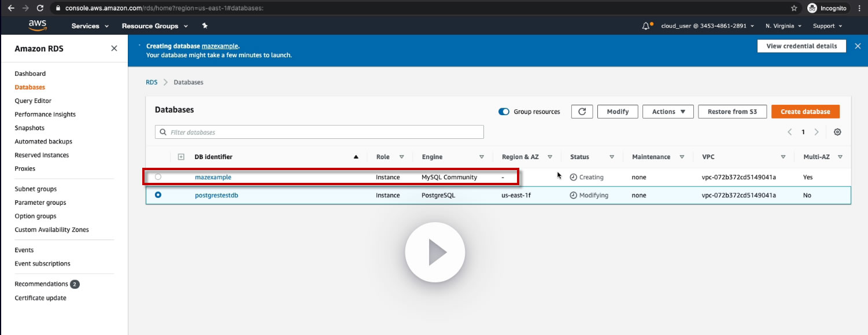868x335 pixels.
Task: Click the Filter databases search field
Action: (x=319, y=132)
